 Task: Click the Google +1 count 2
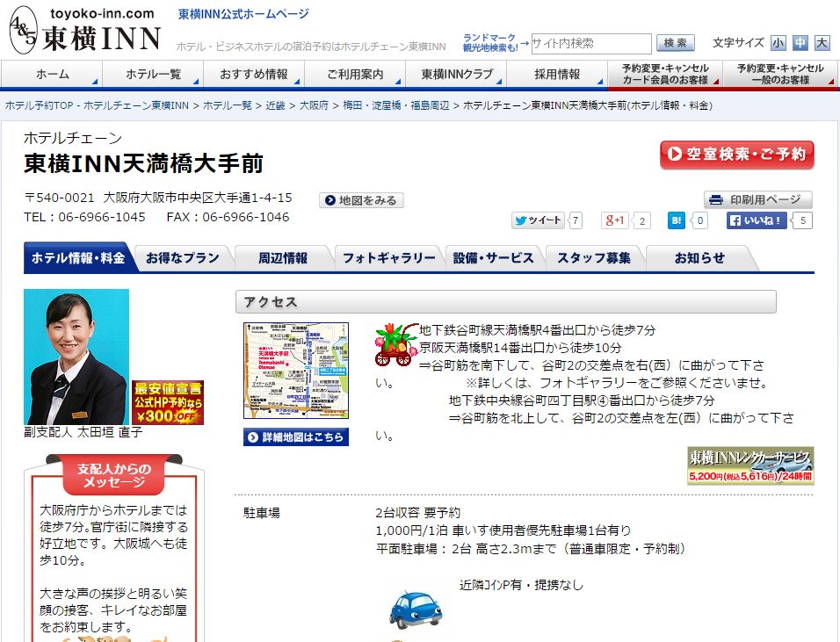click(x=641, y=220)
